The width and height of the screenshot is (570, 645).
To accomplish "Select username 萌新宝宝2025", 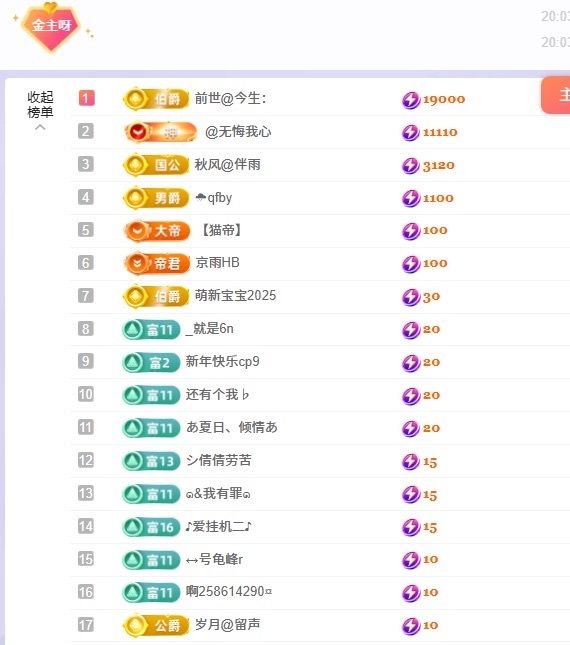I will pos(235,295).
